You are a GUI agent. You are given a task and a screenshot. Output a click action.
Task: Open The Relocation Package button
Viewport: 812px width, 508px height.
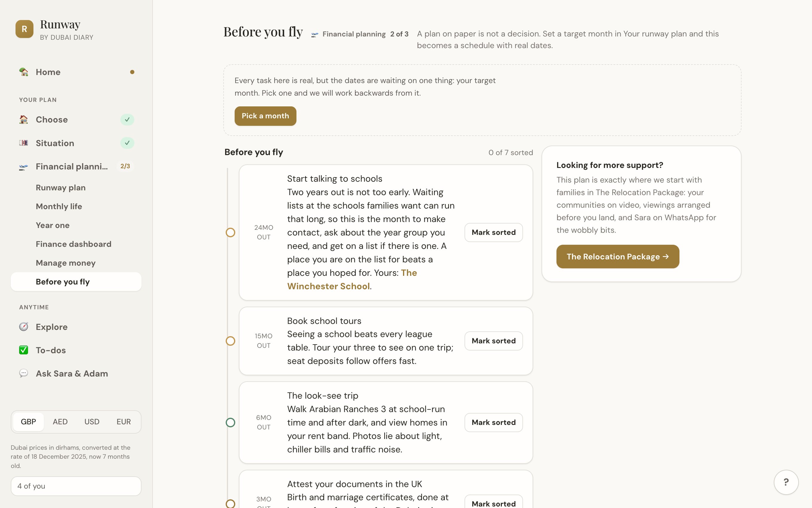coord(617,257)
